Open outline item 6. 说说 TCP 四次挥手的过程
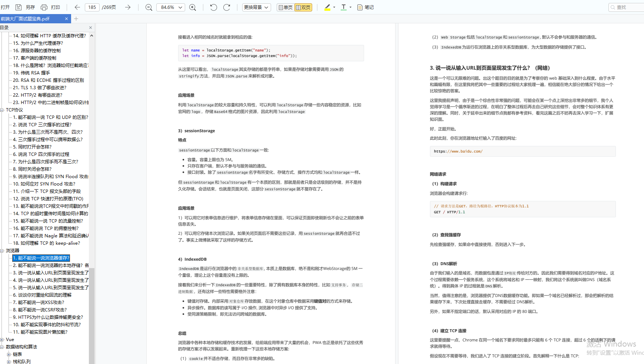 pyautogui.click(x=41, y=154)
